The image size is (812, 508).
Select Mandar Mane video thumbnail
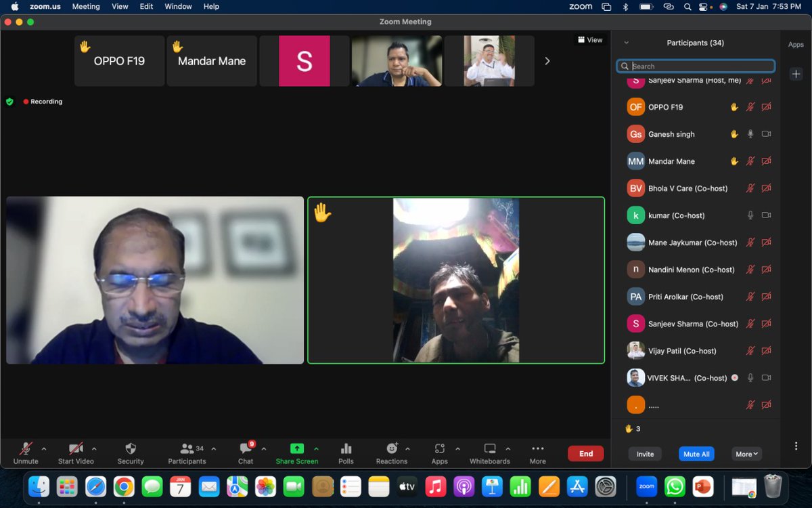click(212, 61)
